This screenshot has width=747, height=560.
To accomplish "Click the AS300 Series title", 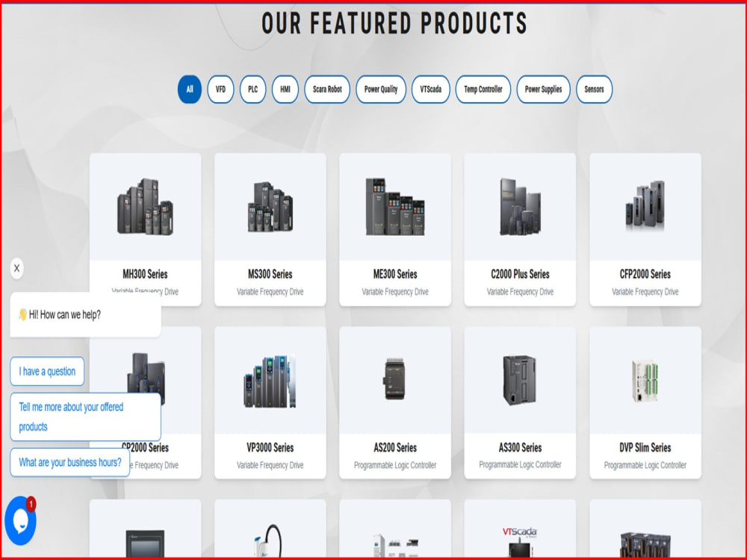I will 520,447.
